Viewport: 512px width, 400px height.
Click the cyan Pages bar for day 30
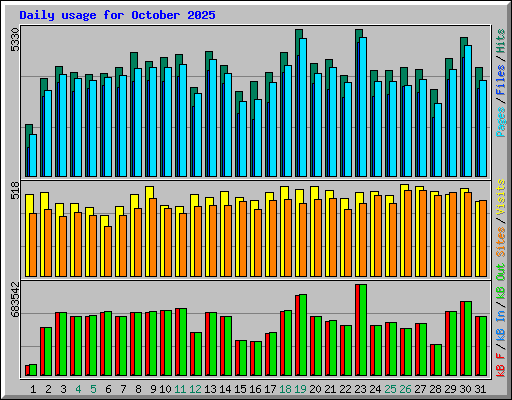click(x=468, y=111)
